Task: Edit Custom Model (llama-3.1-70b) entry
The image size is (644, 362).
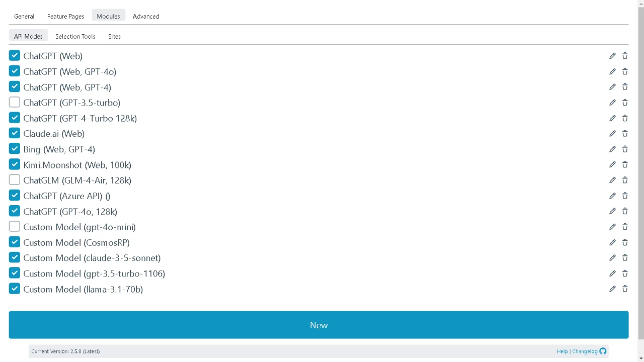Action: [612, 289]
